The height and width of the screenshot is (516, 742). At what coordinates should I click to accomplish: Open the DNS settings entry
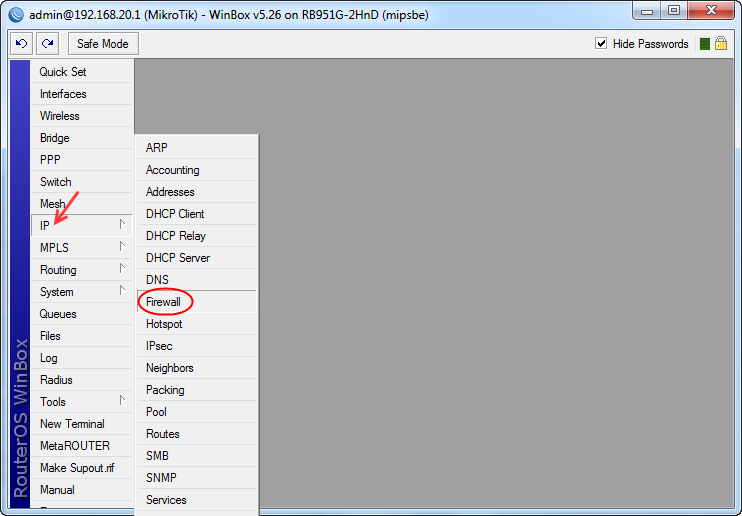(157, 280)
